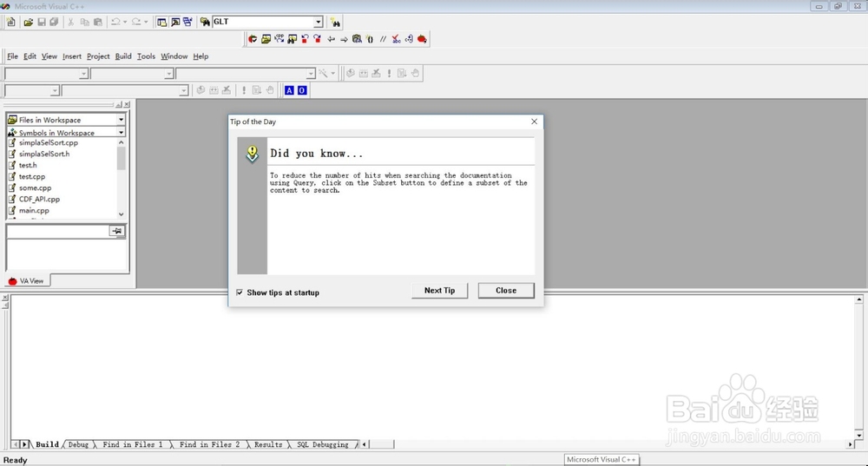Open the Project menu

pos(98,56)
